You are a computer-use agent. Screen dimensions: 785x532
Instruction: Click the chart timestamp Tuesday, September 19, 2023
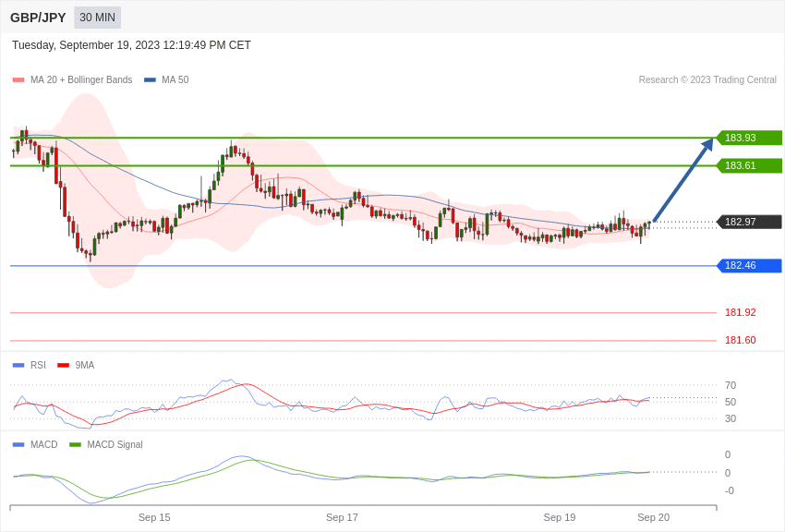coord(131,45)
